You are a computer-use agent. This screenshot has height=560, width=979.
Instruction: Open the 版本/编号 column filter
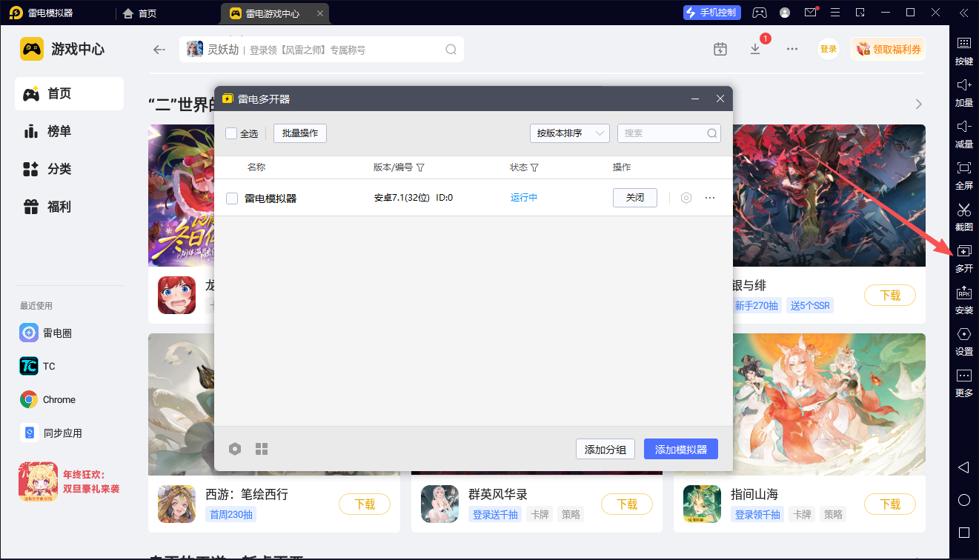[x=420, y=168]
